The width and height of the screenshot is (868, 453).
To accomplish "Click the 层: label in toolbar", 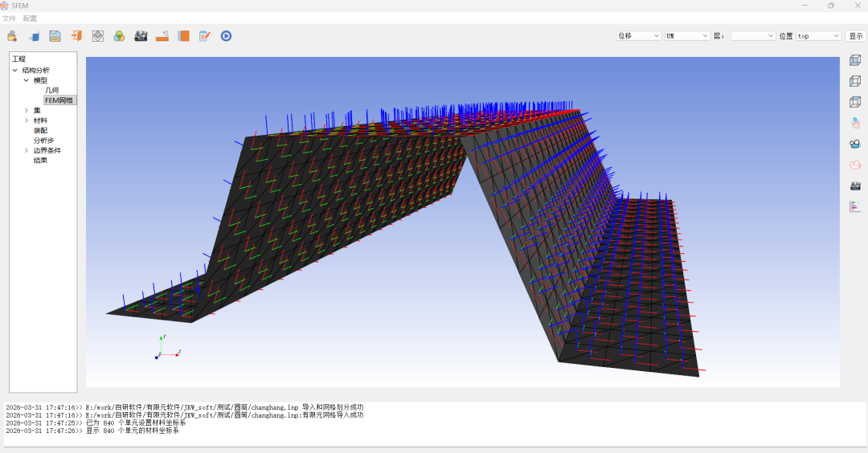I will tap(719, 36).
